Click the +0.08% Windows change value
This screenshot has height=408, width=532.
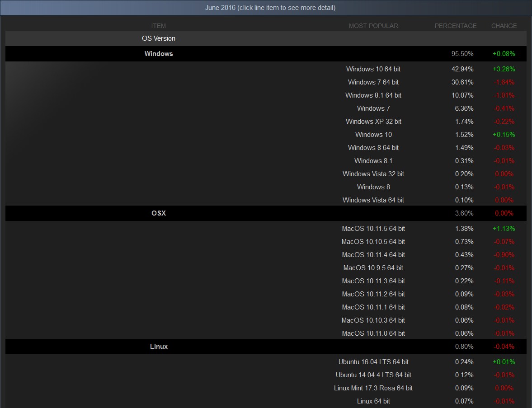tap(504, 54)
